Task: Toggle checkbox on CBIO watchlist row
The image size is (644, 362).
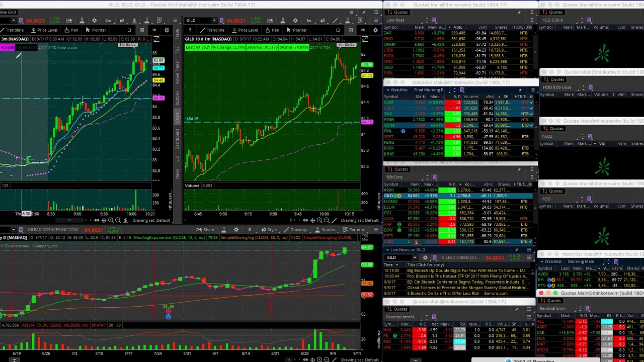Action: click(x=531, y=108)
